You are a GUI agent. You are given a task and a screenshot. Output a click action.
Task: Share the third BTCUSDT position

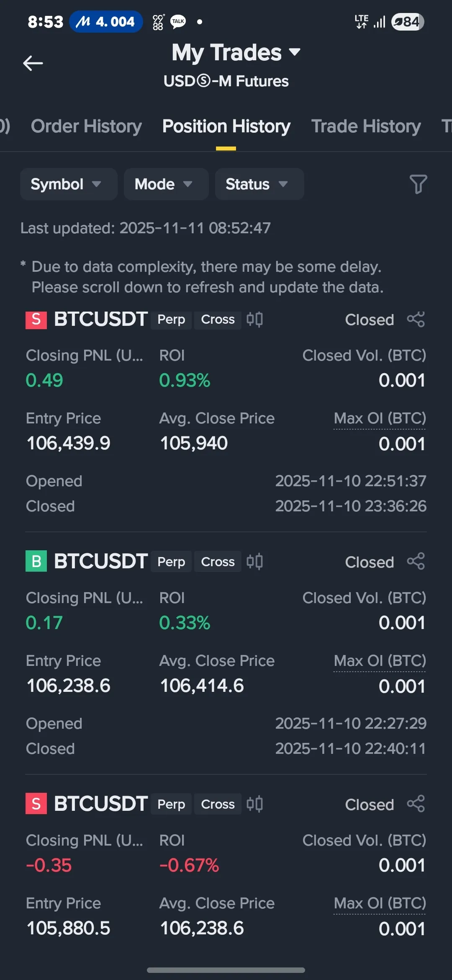(x=416, y=804)
